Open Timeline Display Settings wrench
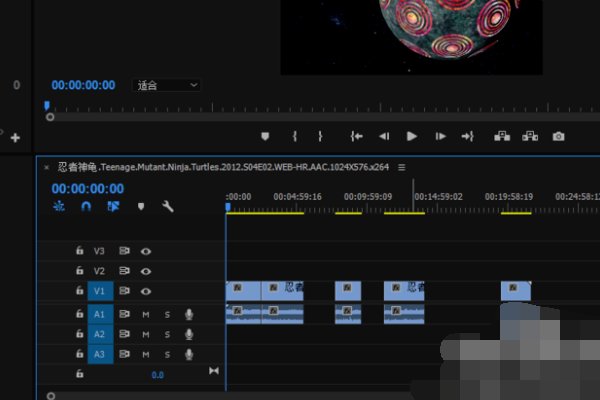This screenshot has height=400, width=600. pyautogui.click(x=168, y=206)
